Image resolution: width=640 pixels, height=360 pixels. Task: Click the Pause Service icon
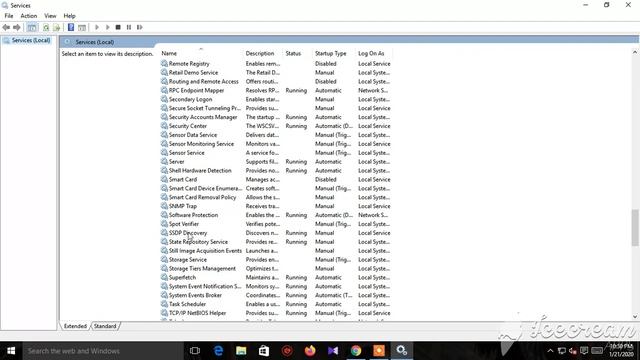[x=129, y=27]
